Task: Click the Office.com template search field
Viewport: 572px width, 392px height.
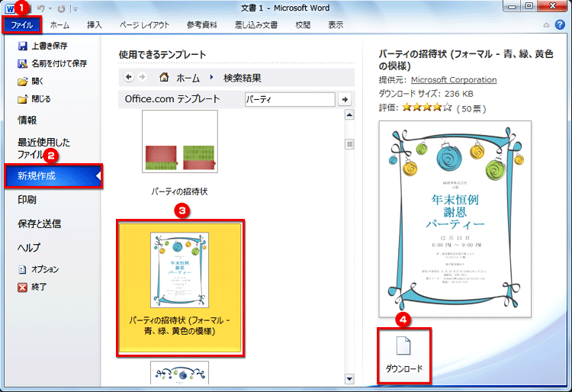Action: [x=290, y=99]
